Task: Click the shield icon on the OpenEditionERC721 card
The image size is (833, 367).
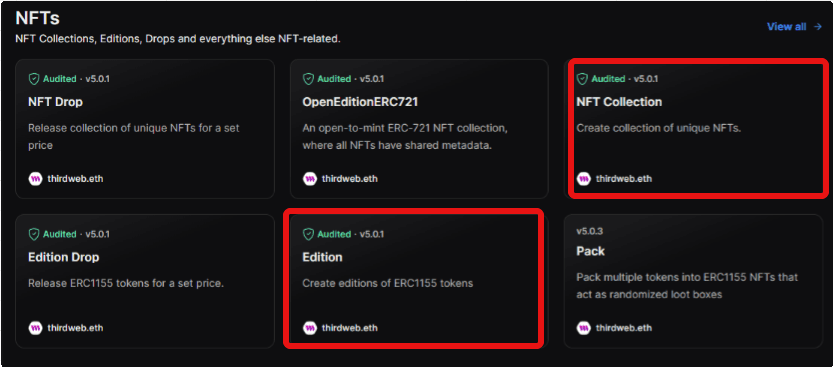Action: click(308, 79)
